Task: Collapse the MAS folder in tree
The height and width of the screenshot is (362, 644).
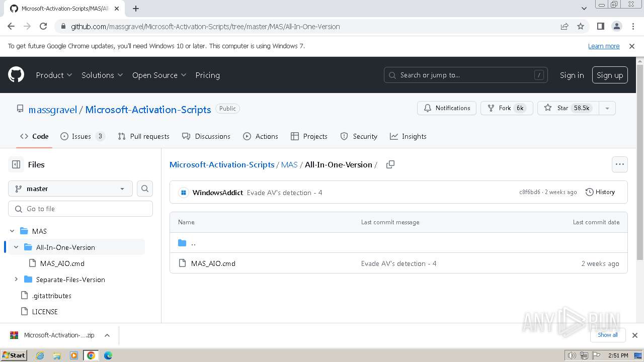Action: (x=12, y=231)
